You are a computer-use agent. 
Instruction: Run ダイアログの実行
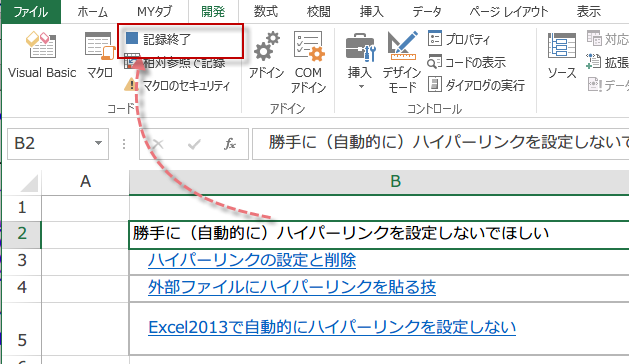click(477, 85)
